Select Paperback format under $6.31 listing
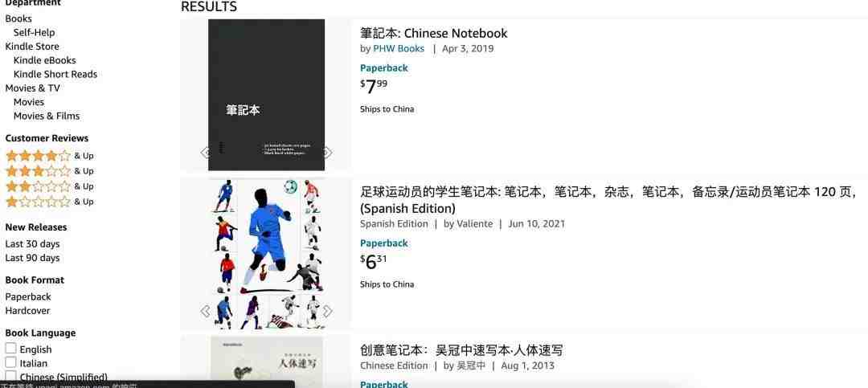 pos(383,243)
